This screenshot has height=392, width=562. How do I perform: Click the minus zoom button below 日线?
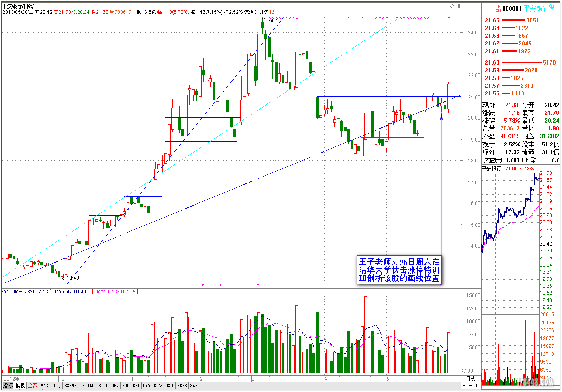[x=471, y=386]
